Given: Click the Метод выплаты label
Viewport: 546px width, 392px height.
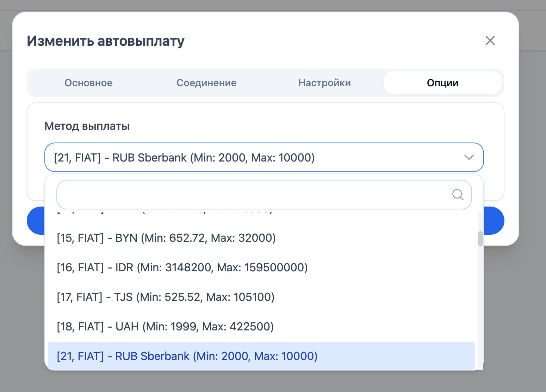Looking at the screenshot, I should click(x=87, y=126).
